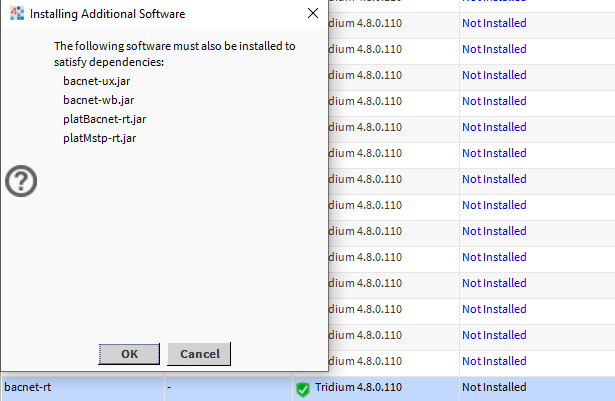Click the dash cell in bacnet-rt row

171,387
